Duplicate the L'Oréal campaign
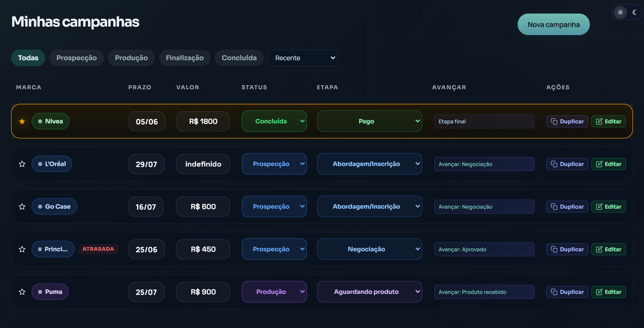This screenshot has width=644, height=328. (567, 164)
